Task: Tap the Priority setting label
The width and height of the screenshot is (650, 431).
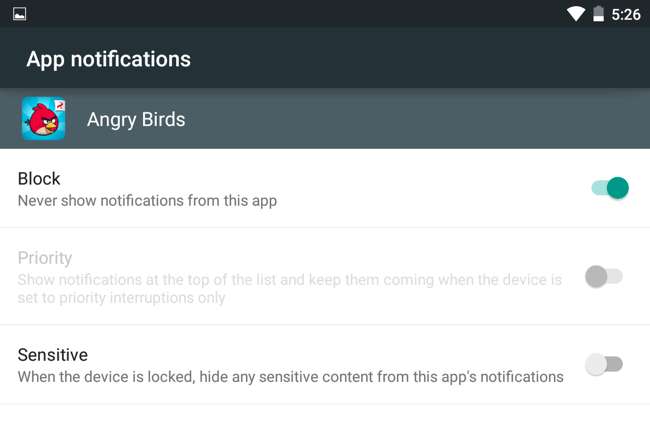Action: tap(45, 258)
